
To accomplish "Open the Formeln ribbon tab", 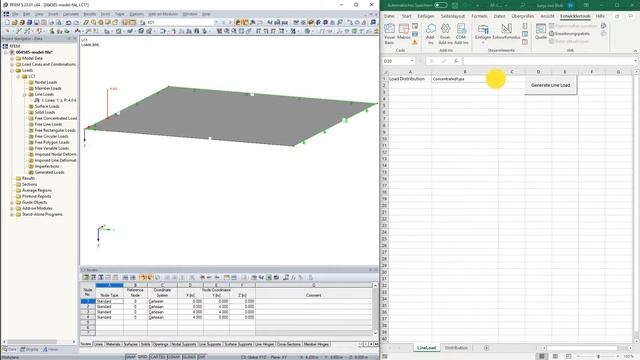I will click(479, 16).
